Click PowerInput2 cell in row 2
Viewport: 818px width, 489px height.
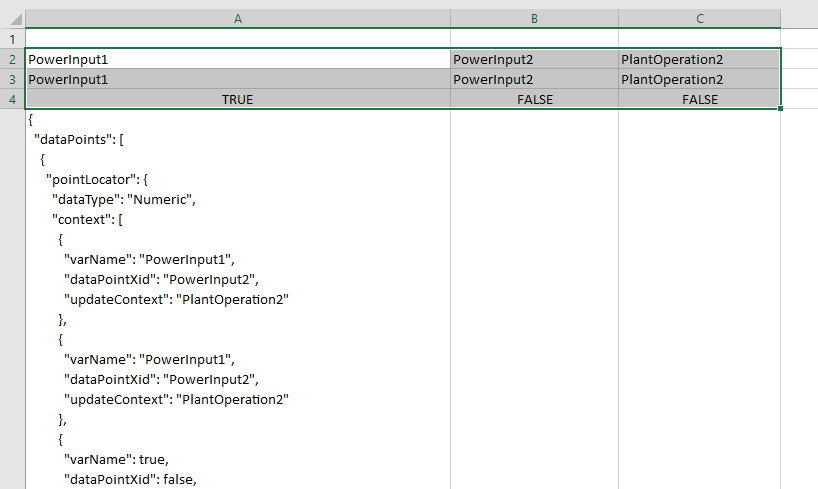pos(534,59)
